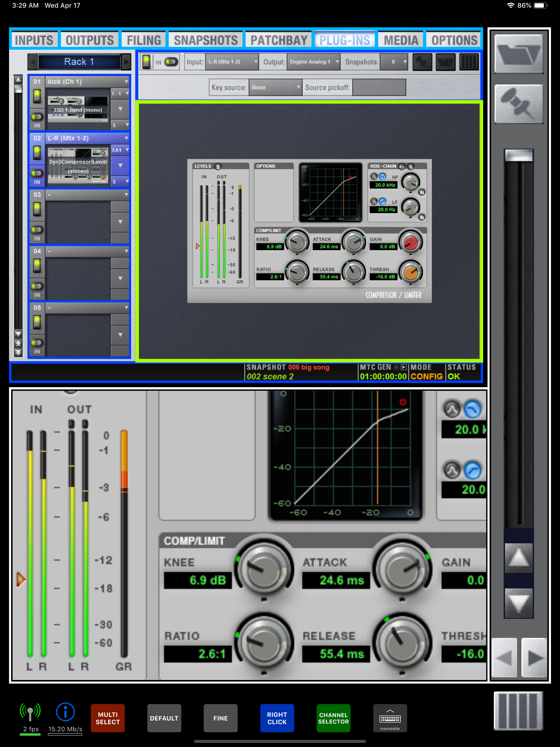Click the rack bars icon in plug-in header bar
560x747 pixels.
click(469, 62)
